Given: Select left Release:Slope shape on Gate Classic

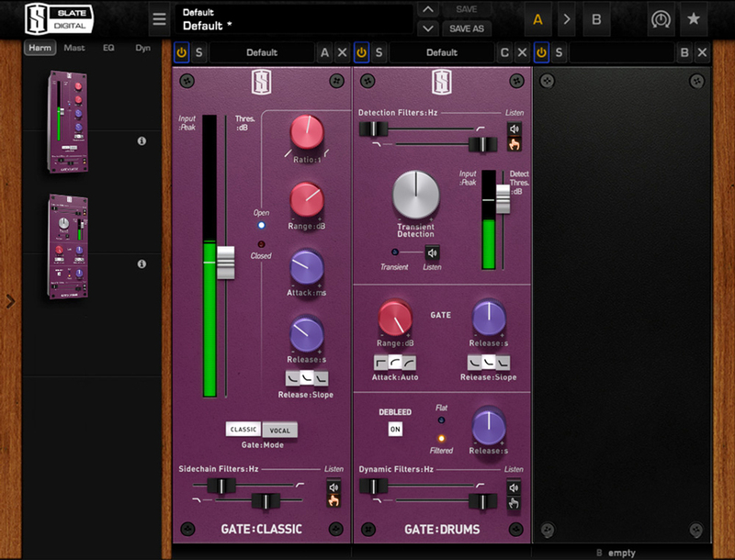Looking at the screenshot, I should (x=293, y=378).
